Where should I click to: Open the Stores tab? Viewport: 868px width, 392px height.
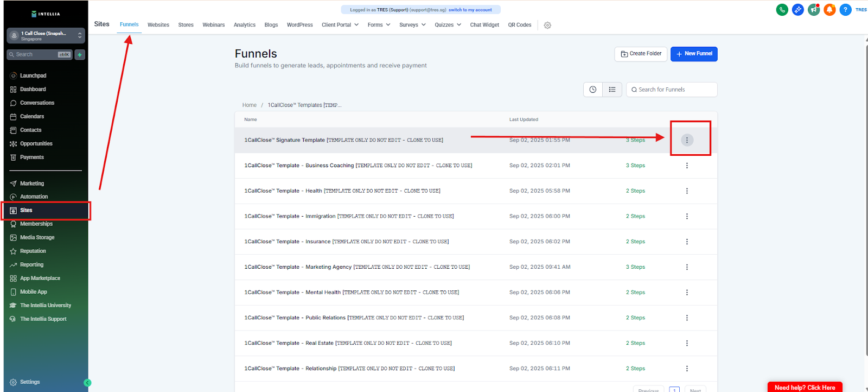point(186,25)
